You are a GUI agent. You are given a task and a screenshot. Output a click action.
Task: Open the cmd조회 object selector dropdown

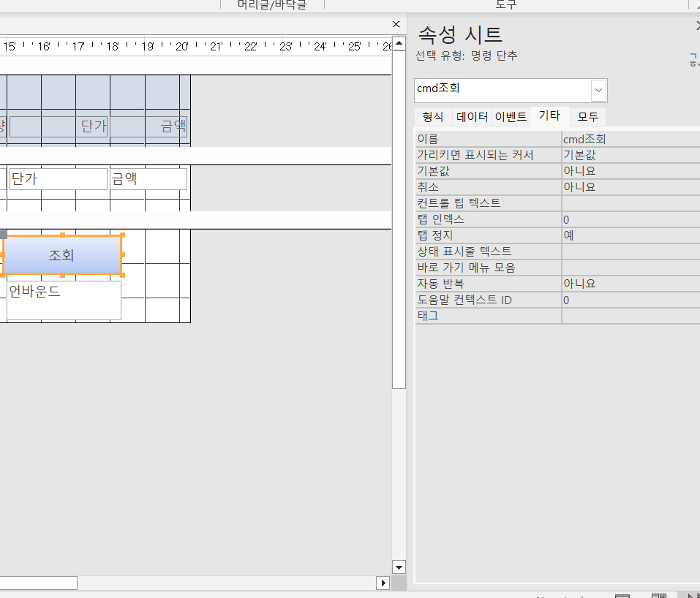tap(598, 91)
